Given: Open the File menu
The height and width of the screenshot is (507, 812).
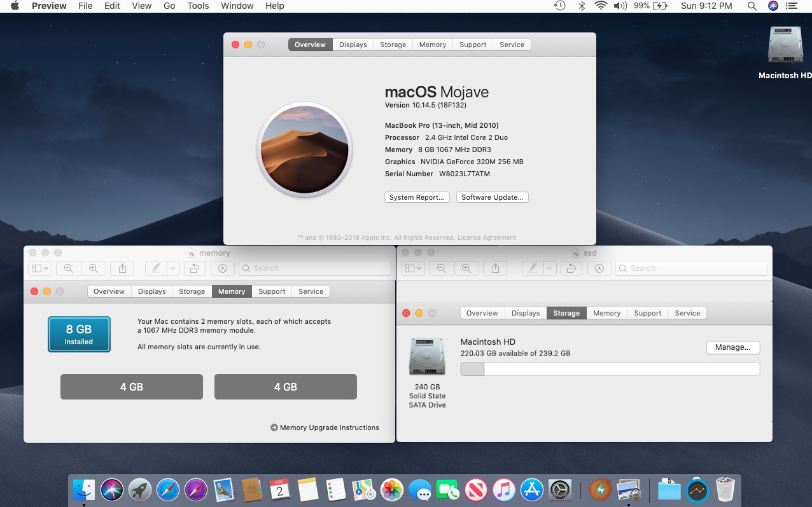Looking at the screenshot, I should [x=85, y=6].
